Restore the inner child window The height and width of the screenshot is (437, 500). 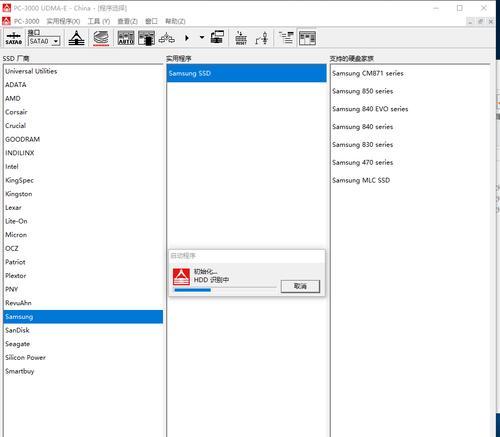click(x=480, y=21)
